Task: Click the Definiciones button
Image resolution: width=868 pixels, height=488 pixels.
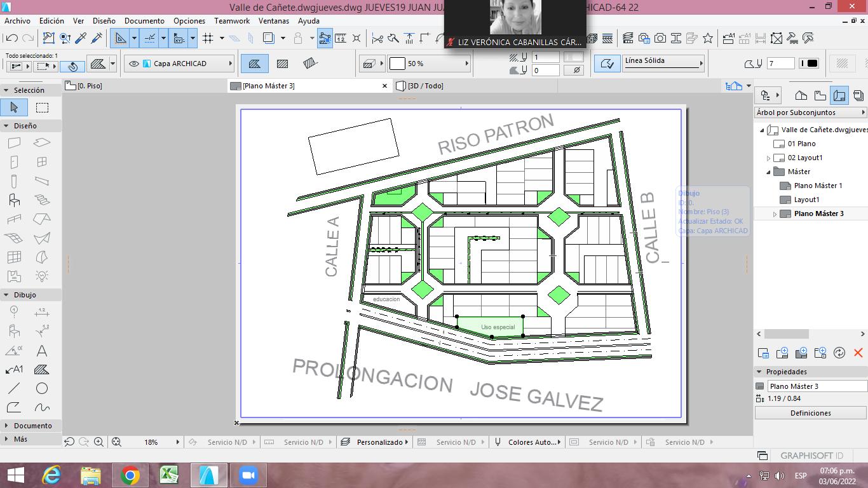Action: coord(810,413)
